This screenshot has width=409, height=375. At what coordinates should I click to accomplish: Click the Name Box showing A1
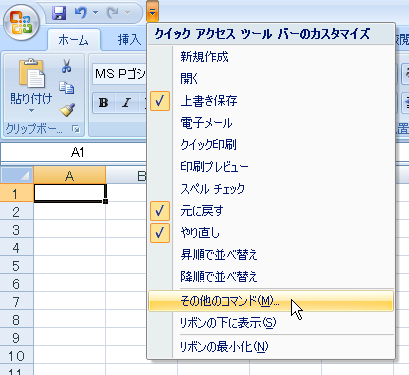click(x=73, y=152)
